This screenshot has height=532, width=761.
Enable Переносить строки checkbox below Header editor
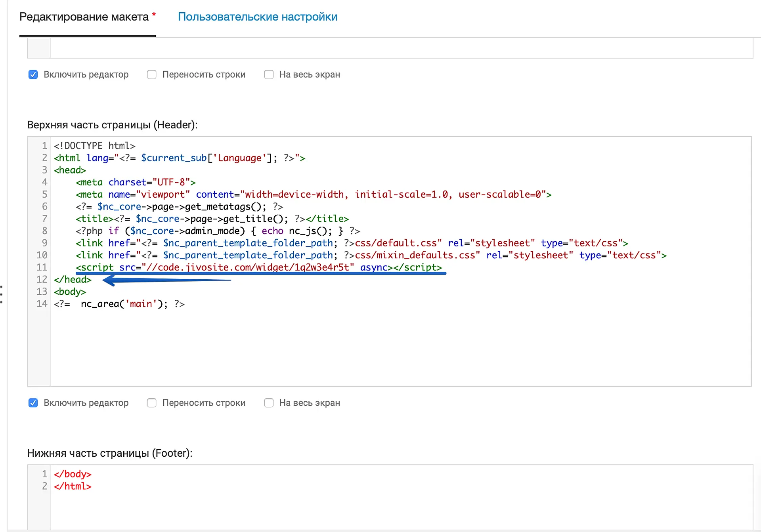[x=152, y=403]
